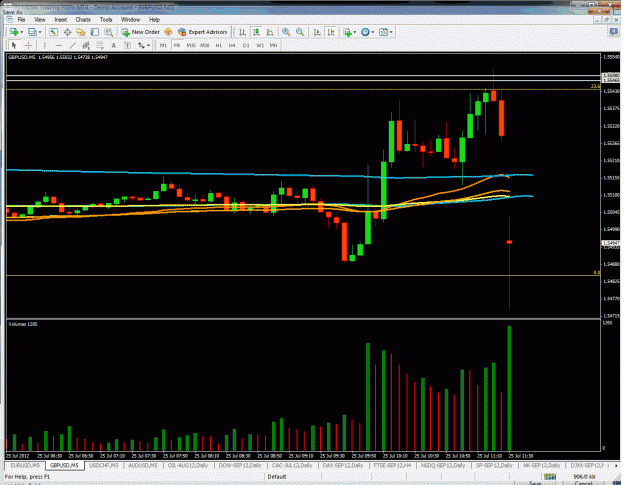Toggle the D1 timeframe button
625x485 pixels.
click(246, 45)
